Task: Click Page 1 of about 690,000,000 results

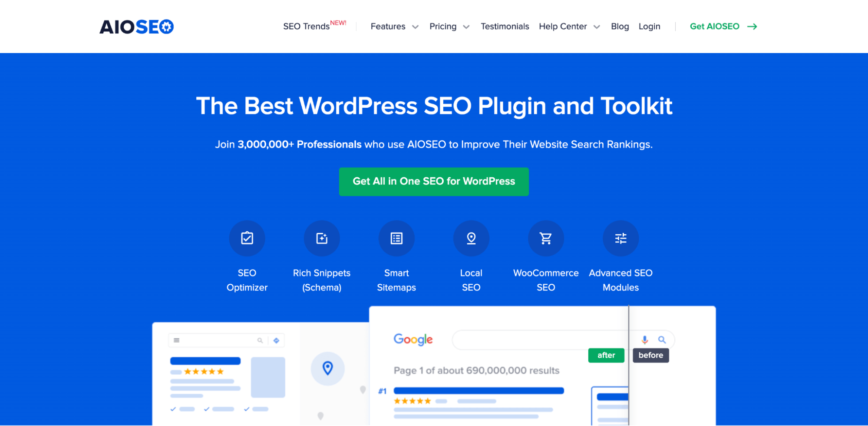Action: (x=476, y=370)
